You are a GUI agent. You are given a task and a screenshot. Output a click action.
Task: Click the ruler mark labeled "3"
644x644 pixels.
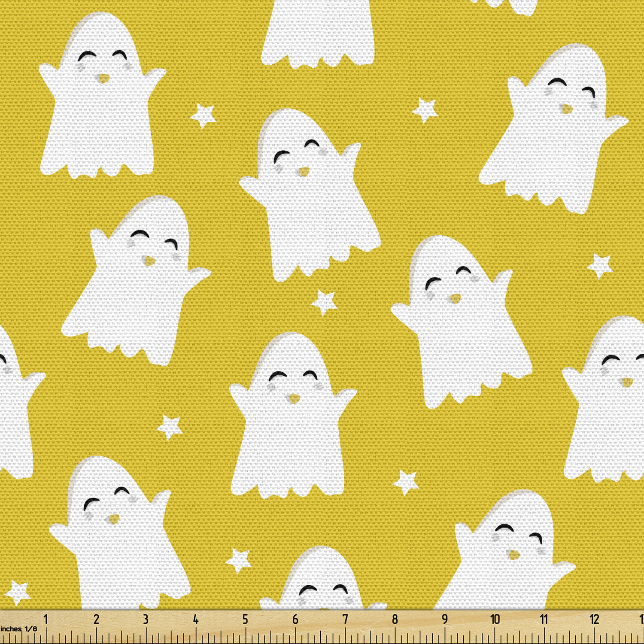(146, 619)
